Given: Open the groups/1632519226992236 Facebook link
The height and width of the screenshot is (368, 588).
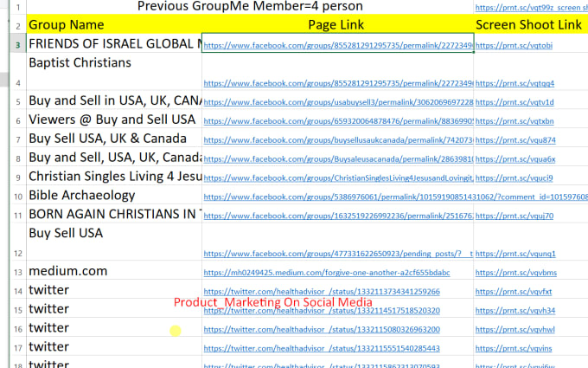Looking at the screenshot, I should pyautogui.click(x=338, y=216).
